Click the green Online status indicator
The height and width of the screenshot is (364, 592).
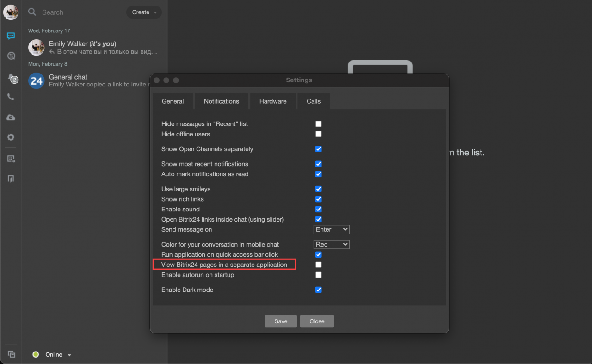36,354
